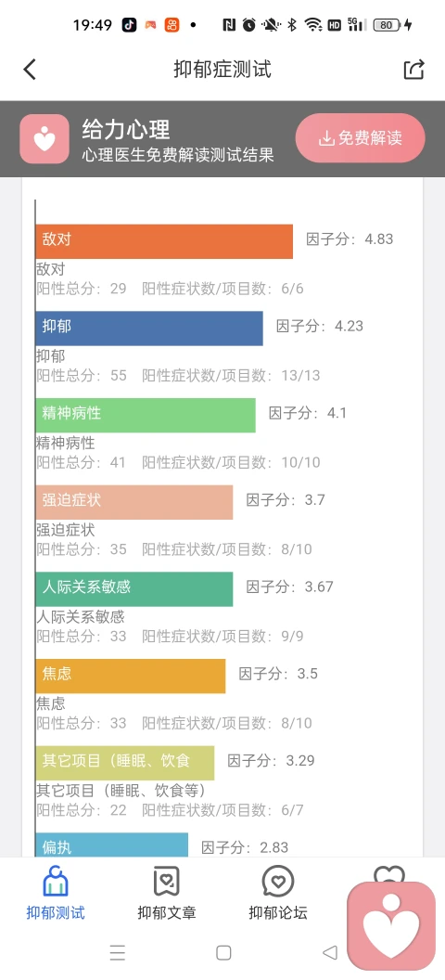Tap the 心理医生免费解读测试结果 banner text
The image size is (445, 980).
coord(178,155)
